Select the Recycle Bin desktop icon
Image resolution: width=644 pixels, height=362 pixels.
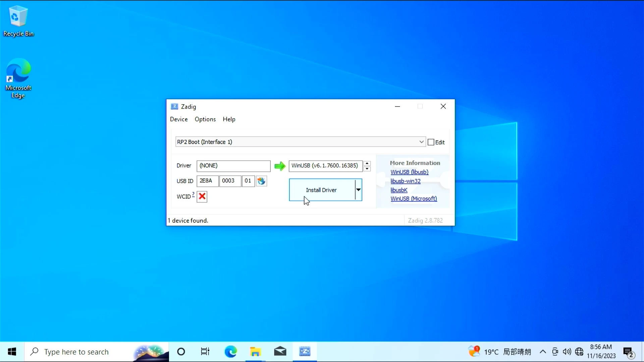click(x=18, y=21)
